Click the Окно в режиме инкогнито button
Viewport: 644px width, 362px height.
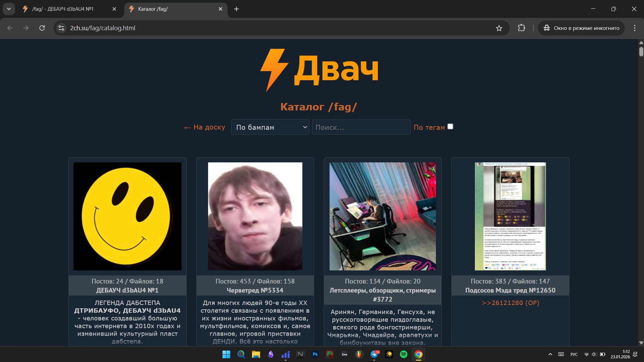(x=581, y=28)
